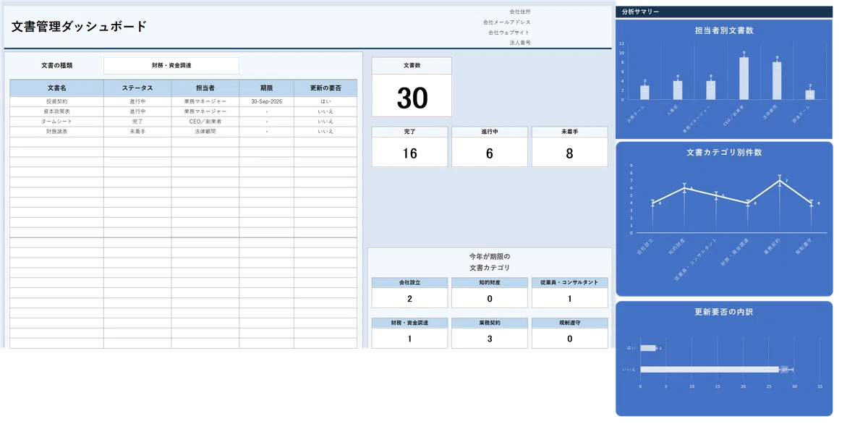Click the 会社住所 label

(x=519, y=12)
